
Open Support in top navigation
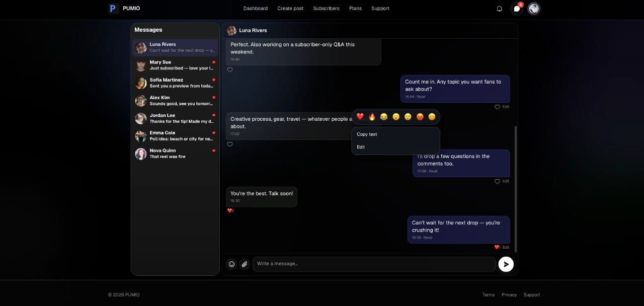pyautogui.click(x=380, y=9)
